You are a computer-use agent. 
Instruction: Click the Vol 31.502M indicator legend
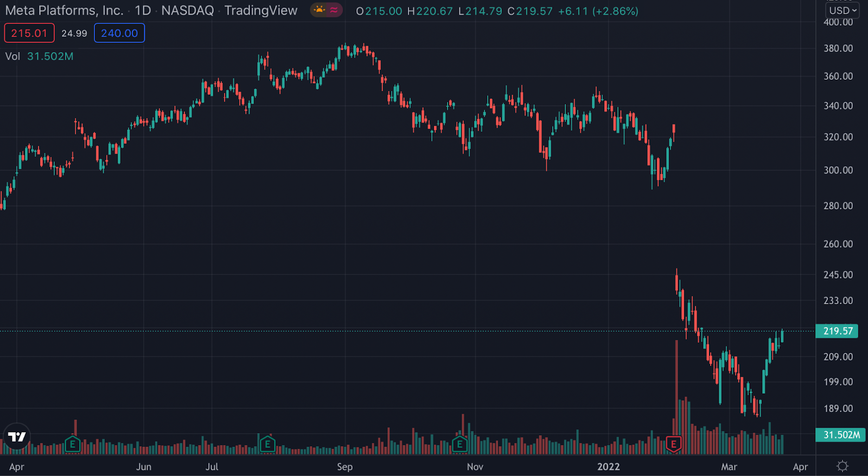pos(40,56)
